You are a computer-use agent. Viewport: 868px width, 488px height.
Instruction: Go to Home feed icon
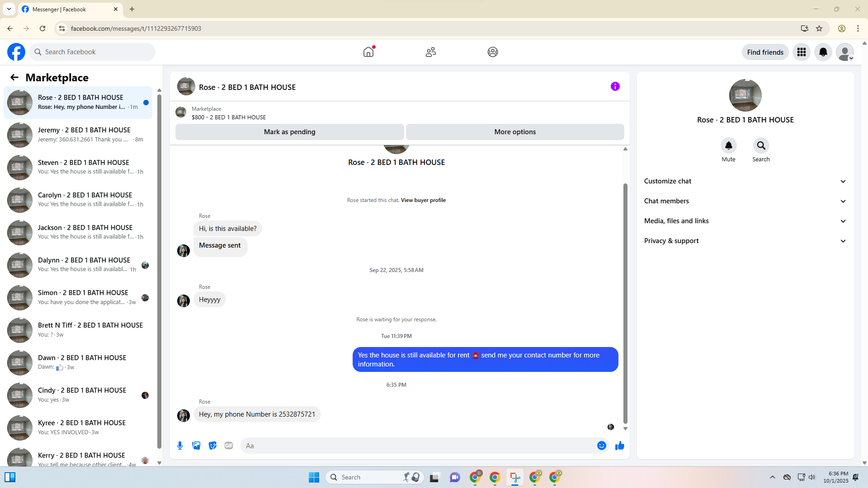coord(368,52)
